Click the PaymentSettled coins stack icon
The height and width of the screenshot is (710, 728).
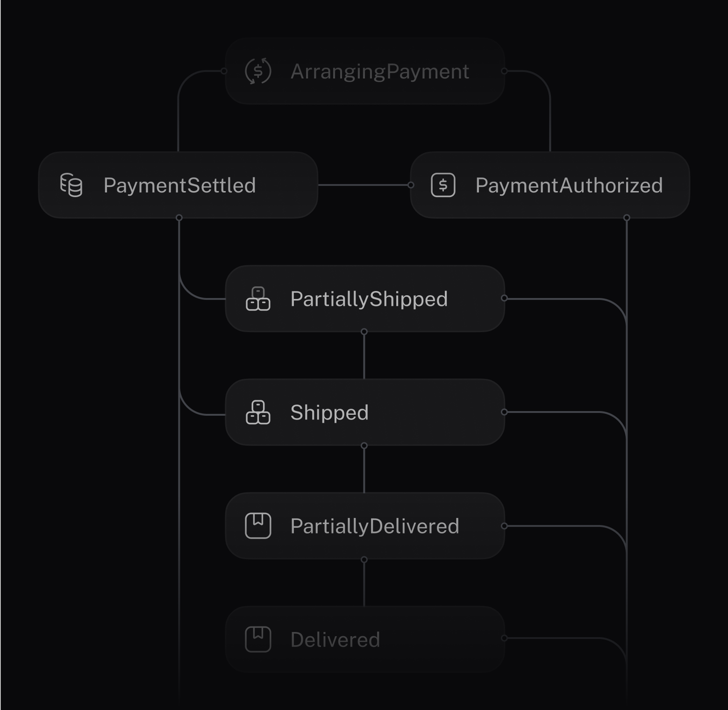(x=71, y=185)
